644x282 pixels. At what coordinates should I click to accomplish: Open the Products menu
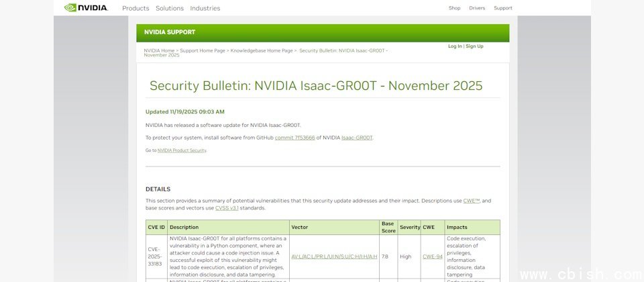[136, 8]
